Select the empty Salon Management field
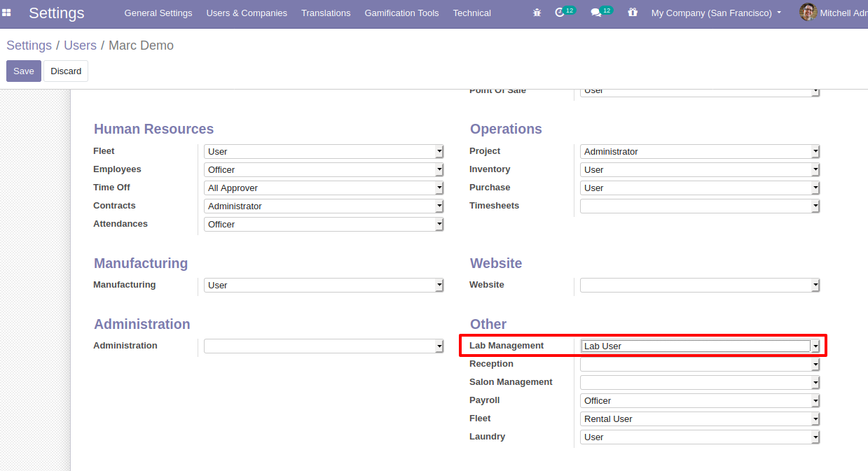This screenshot has height=471, width=868. [699, 383]
